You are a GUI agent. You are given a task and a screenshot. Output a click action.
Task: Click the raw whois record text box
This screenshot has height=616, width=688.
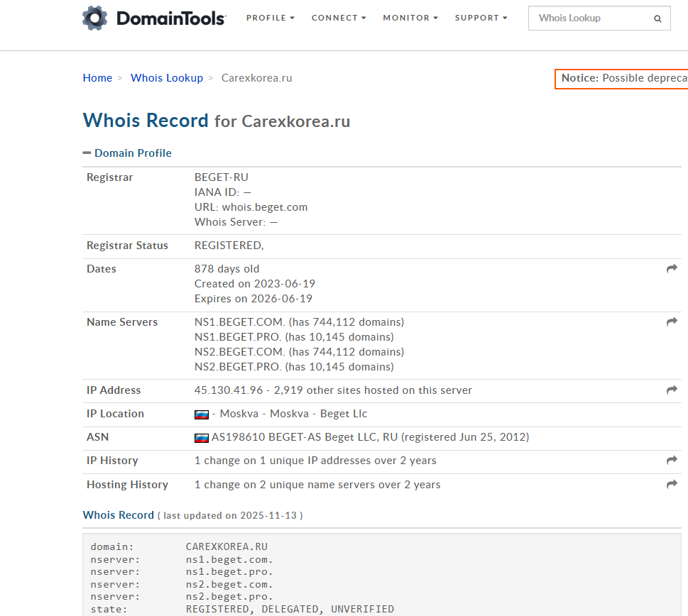[383, 575]
